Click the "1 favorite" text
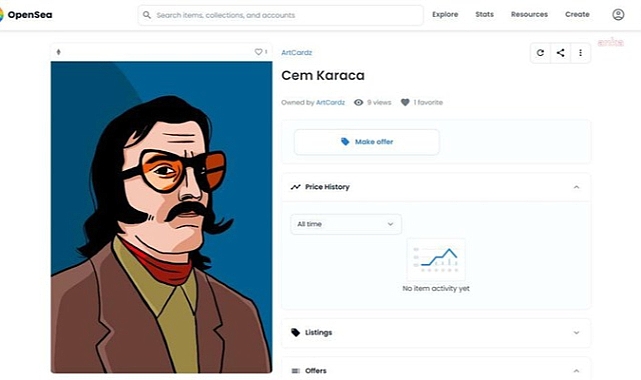This screenshot has width=641, height=380. tap(428, 103)
